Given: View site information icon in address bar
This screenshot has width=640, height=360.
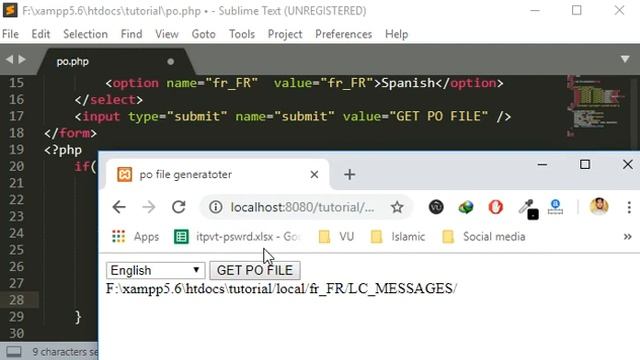Looking at the screenshot, I should click(x=216, y=207).
